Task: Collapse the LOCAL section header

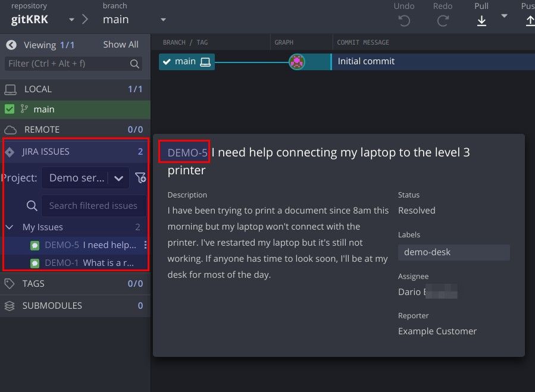Action: tap(75, 89)
